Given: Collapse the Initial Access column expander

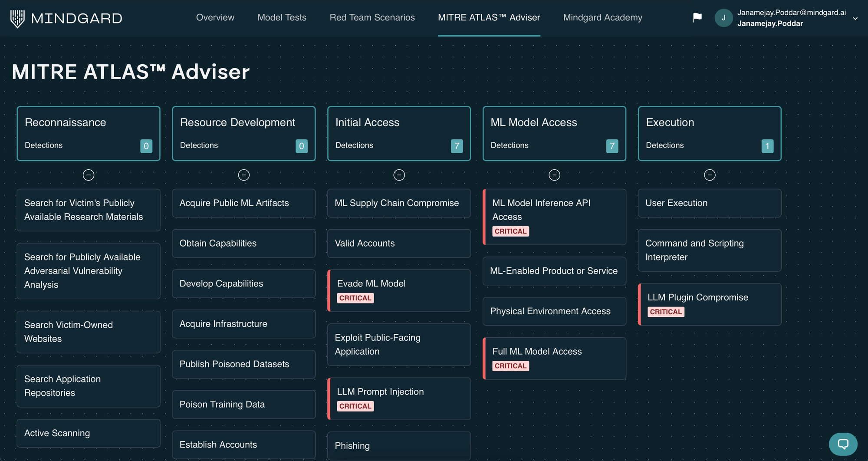Looking at the screenshot, I should [x=399, y=175].
